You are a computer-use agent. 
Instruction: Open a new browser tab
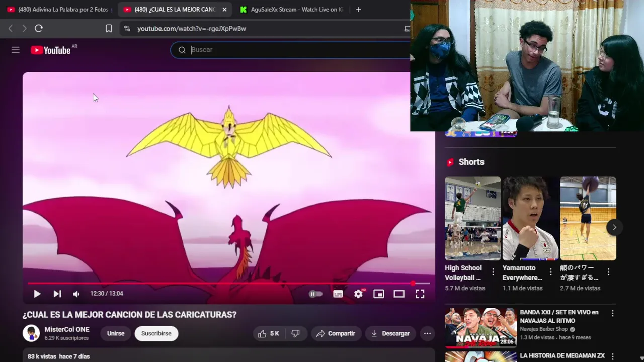[358, 10]
